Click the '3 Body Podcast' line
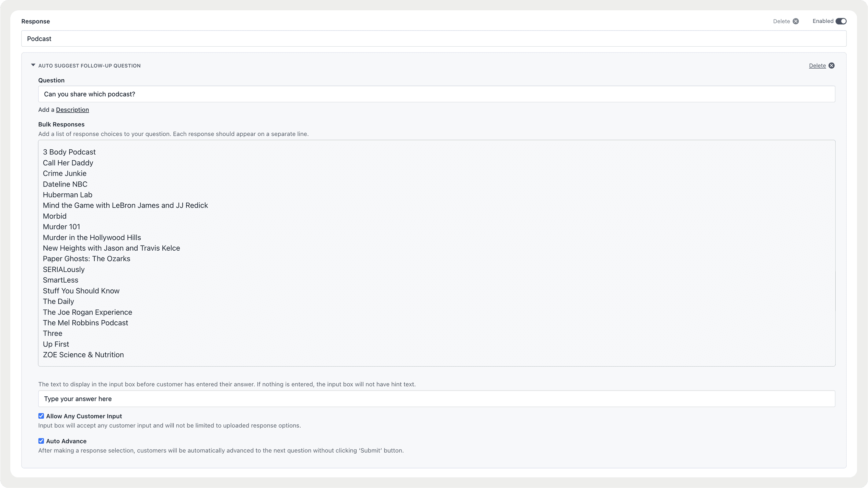The height and width of the screenshot is (488, 868). [x=69, y=152]
